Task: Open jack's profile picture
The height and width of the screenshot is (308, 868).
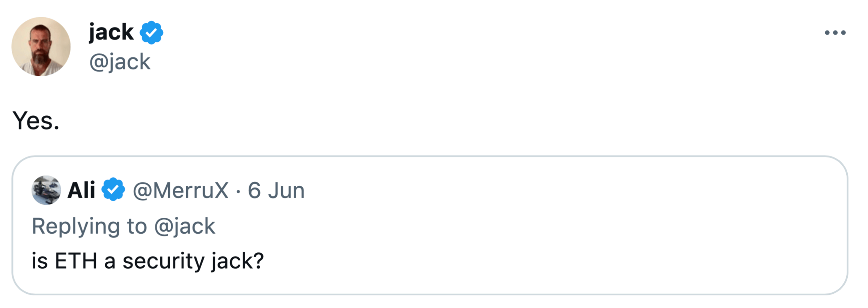Action: click(41, 47)
